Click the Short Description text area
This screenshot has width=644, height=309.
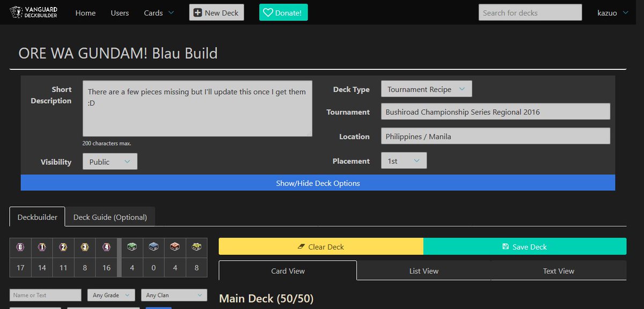(197, 109)
